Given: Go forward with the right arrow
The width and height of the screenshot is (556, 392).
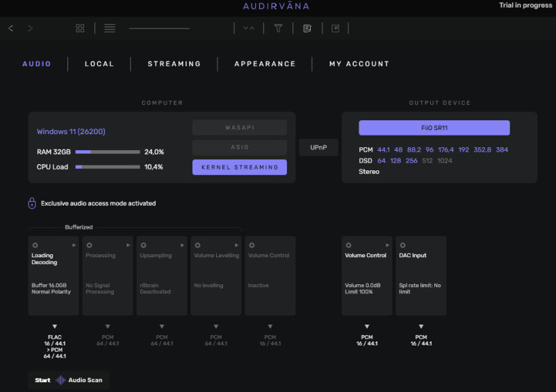Looking at the screenshot, I should click(30, 28).
